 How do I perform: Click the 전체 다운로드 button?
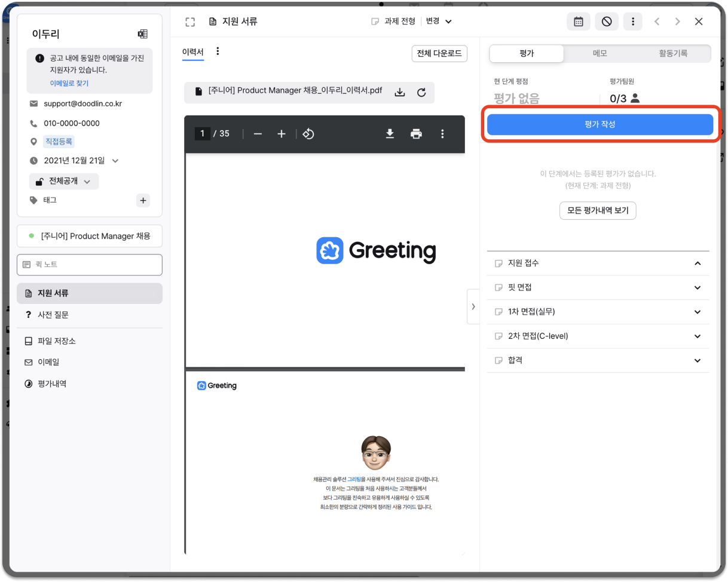pos(439,53)
